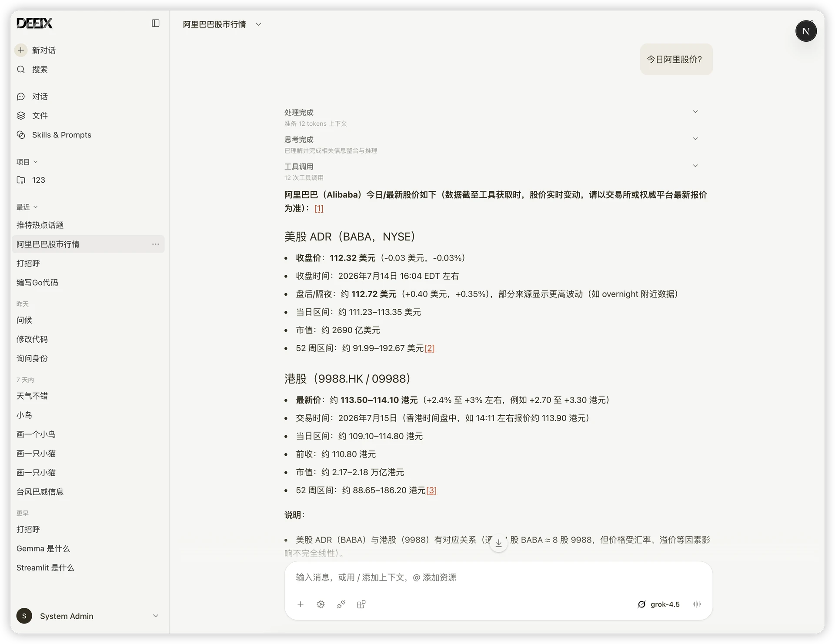Choose model via grok-4.5 selector
Viewport: 835px width, 644px height.
pyautogui.click(x=658, y=604)
